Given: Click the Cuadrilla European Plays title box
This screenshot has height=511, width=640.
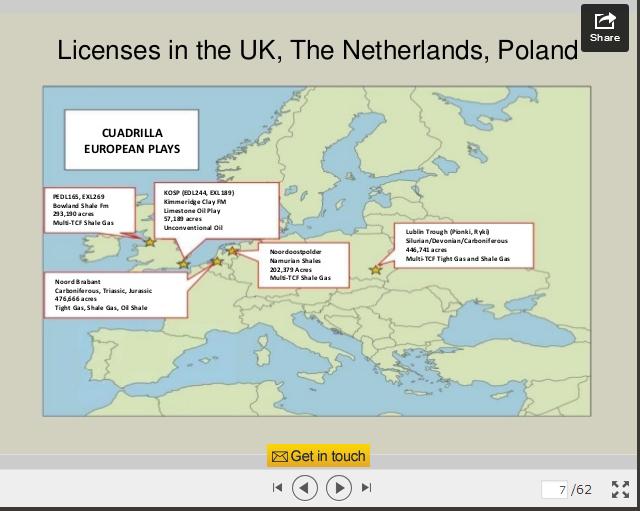Looking at the screenshot, I should click(131, 140).
